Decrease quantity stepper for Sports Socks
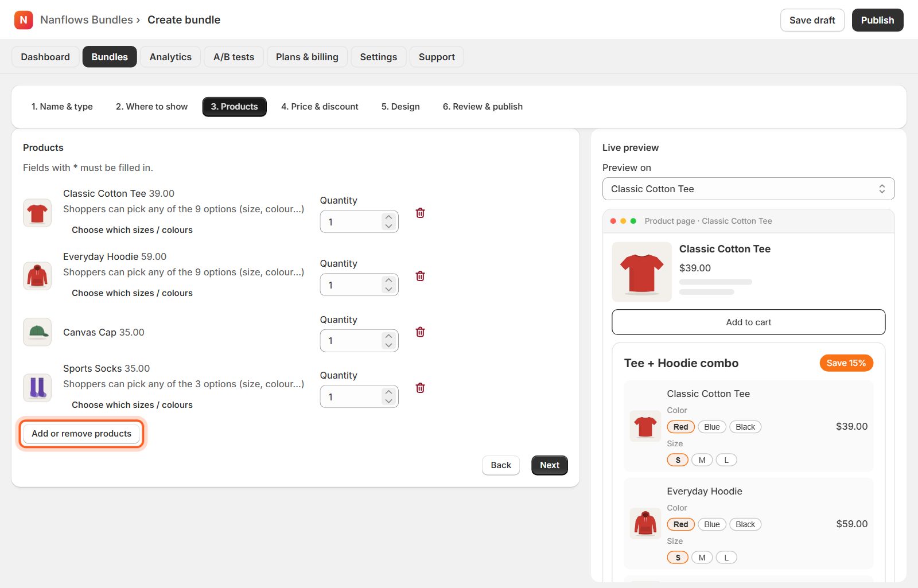Viewport: 918px width, 588px height. [x=388, y=401]
